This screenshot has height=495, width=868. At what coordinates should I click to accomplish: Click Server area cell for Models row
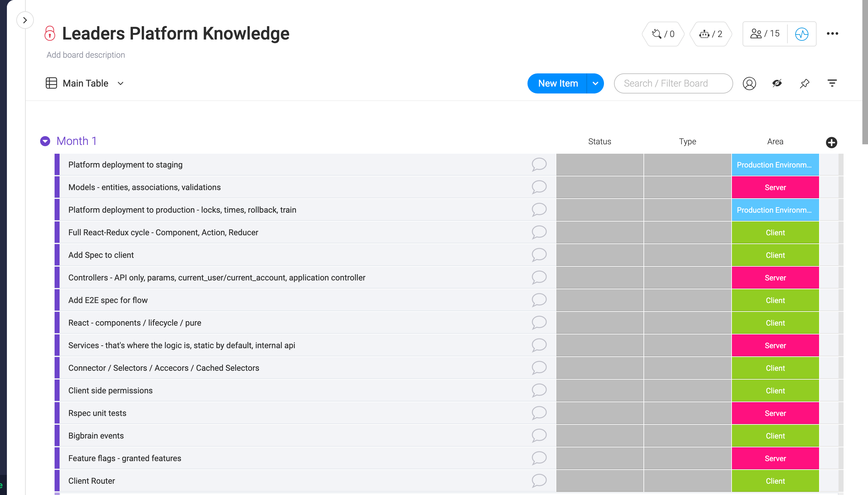[x=775, y=187]
